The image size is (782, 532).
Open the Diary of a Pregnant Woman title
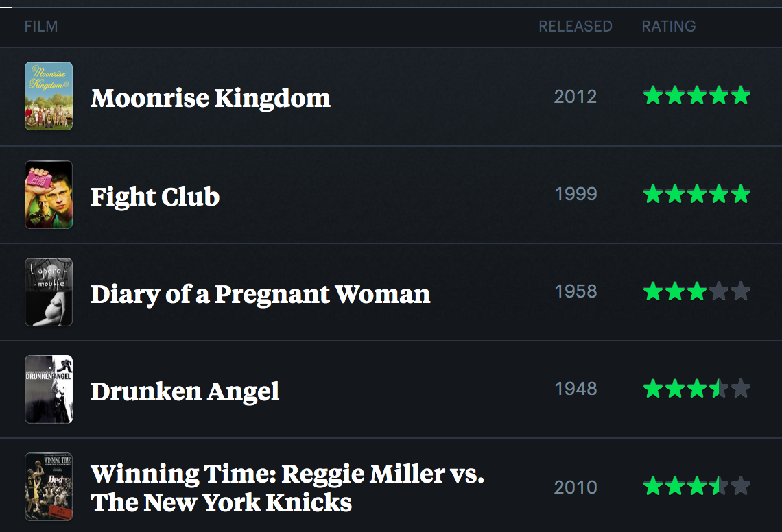[x=261, y=294]
